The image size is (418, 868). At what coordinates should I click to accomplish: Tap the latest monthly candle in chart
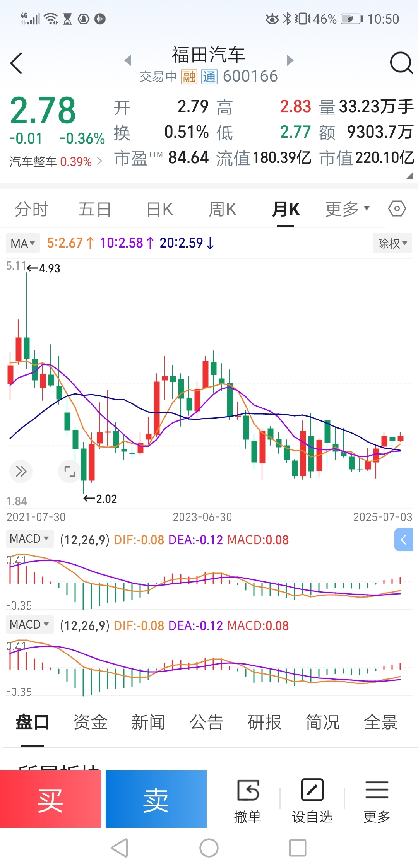pyautogui.click(x=400, y=439)
